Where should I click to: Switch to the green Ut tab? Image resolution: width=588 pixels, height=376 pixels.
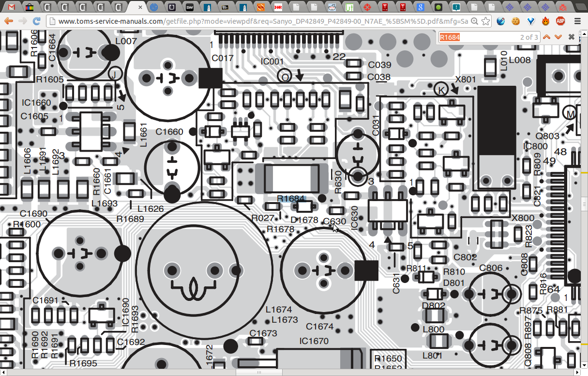click(x=349, y=7)
